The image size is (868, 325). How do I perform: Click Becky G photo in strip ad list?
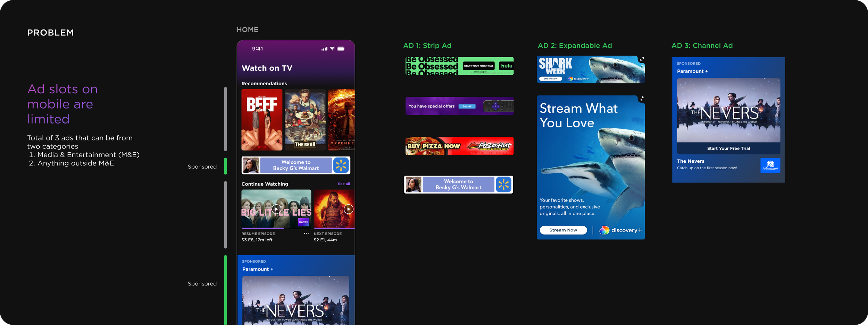point(413,185)
